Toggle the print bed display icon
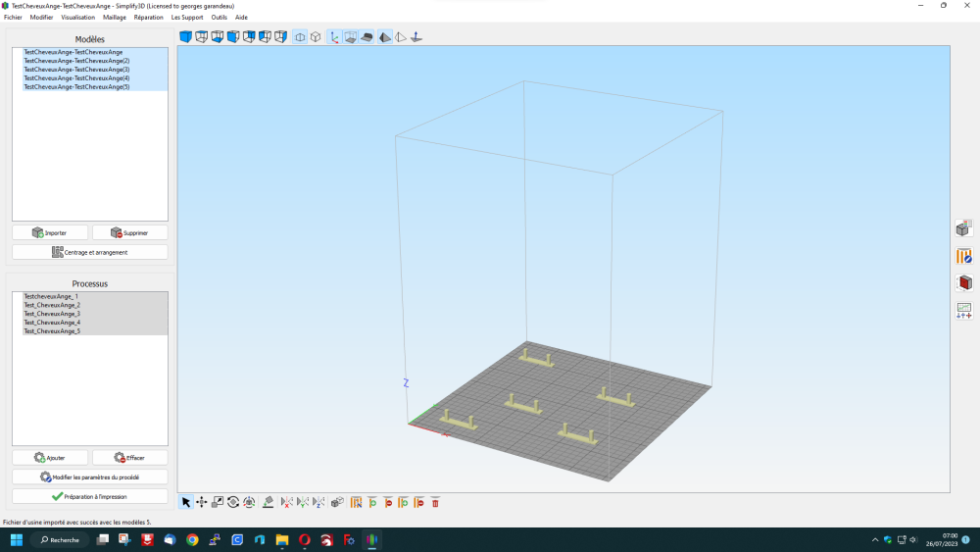980x552 pixels. point(367,37)
